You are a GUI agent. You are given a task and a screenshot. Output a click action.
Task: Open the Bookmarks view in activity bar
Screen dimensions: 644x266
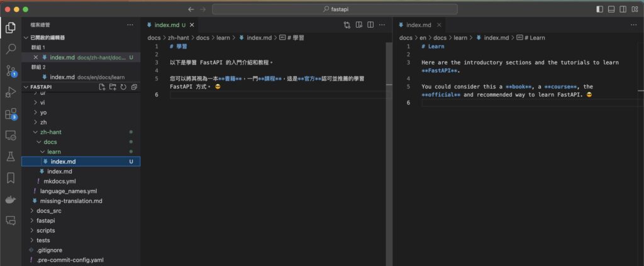tap(11, 178)
